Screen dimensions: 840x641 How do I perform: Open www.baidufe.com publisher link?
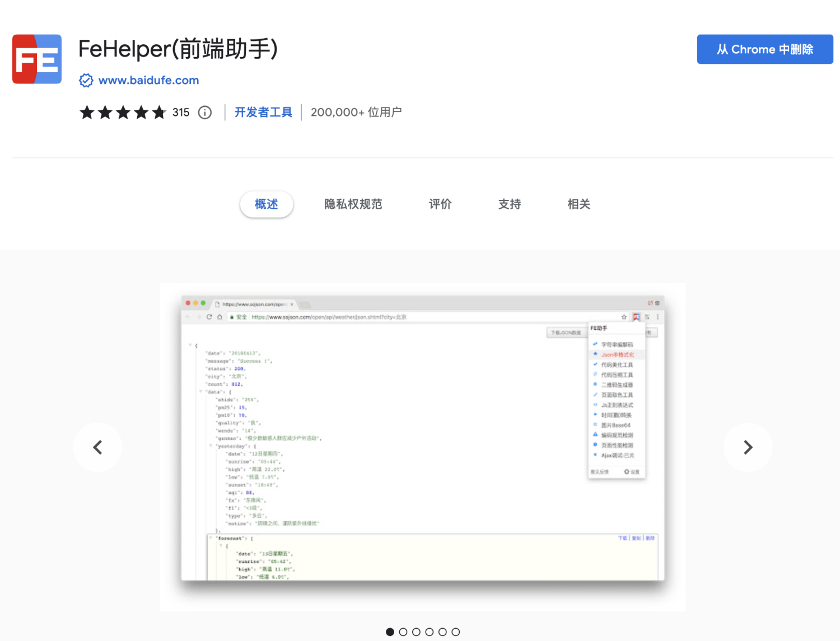point(148,81)
